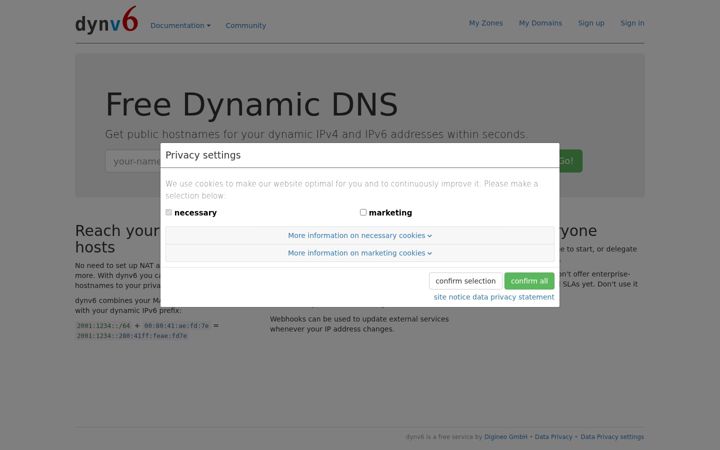Open the data privacy statement link
This screenshot has width=720, height=450.
(513, 297)
